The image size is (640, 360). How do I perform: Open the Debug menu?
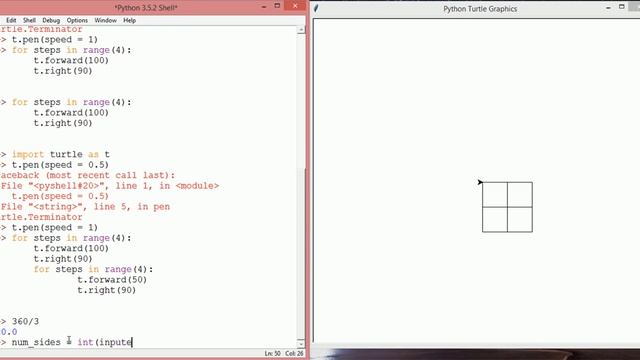[51, 20]
